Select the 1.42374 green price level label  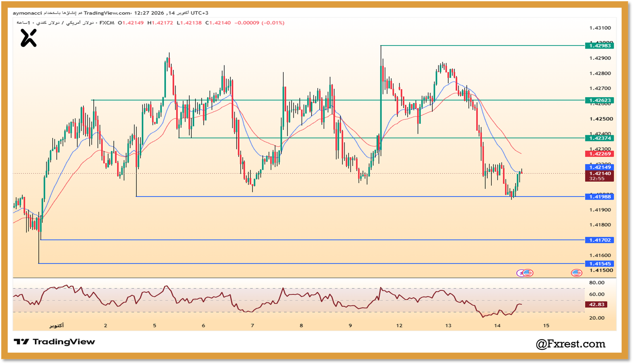(x=599, y=138)
